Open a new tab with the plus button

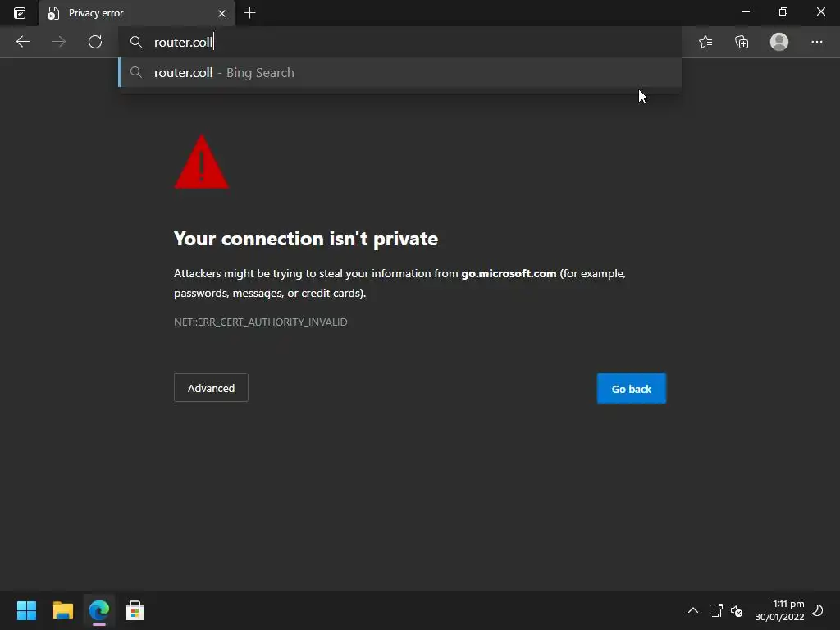[x=249, y=13]
